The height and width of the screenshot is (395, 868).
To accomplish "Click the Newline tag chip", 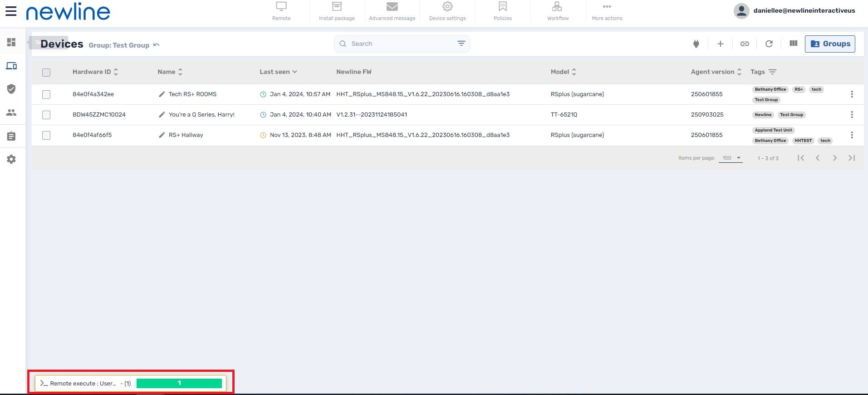I will point(763,115).
